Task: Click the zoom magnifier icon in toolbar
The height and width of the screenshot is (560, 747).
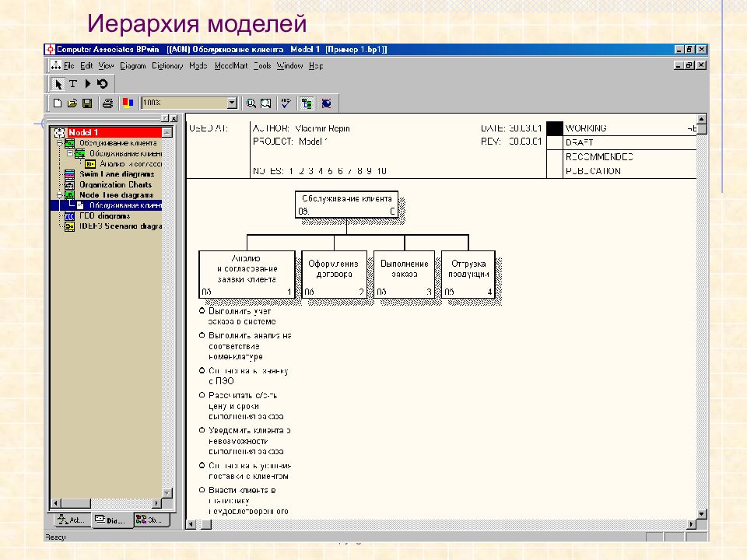Action: (x=251, y=103)
